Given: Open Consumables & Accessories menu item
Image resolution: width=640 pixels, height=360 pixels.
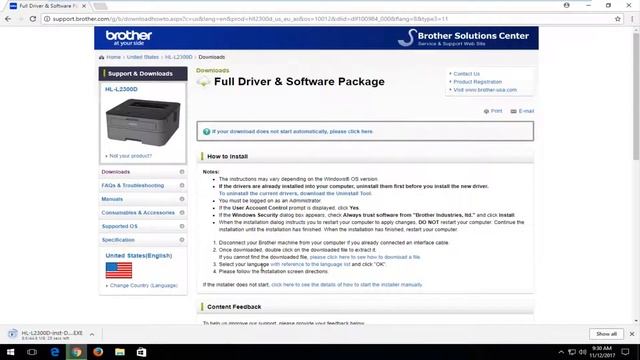Looking at the screenshot, I should 138,213.
